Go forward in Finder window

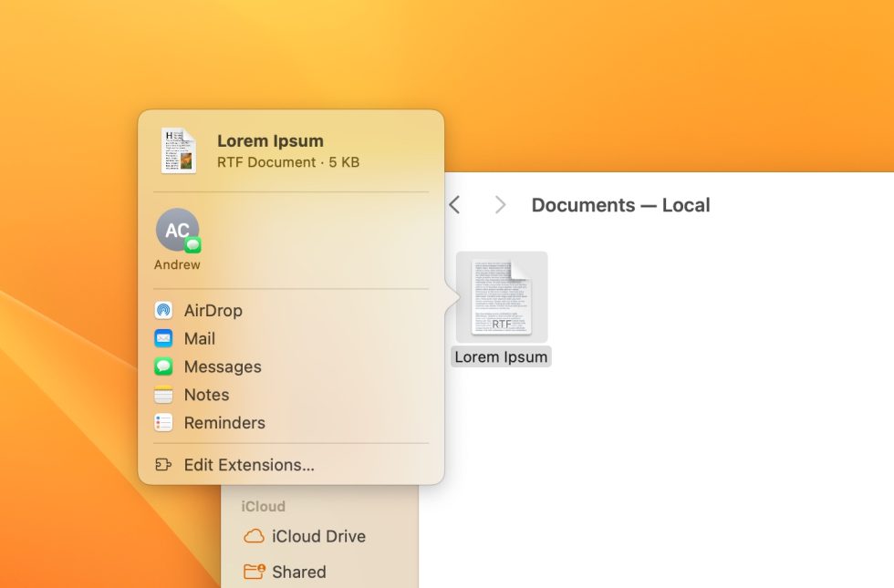pos(500,205)
